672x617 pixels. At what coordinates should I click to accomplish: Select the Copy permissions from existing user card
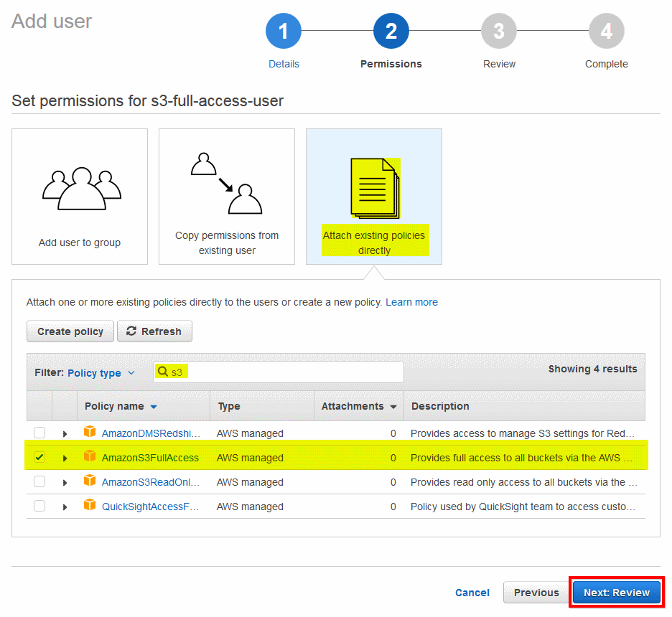point(227,197)
